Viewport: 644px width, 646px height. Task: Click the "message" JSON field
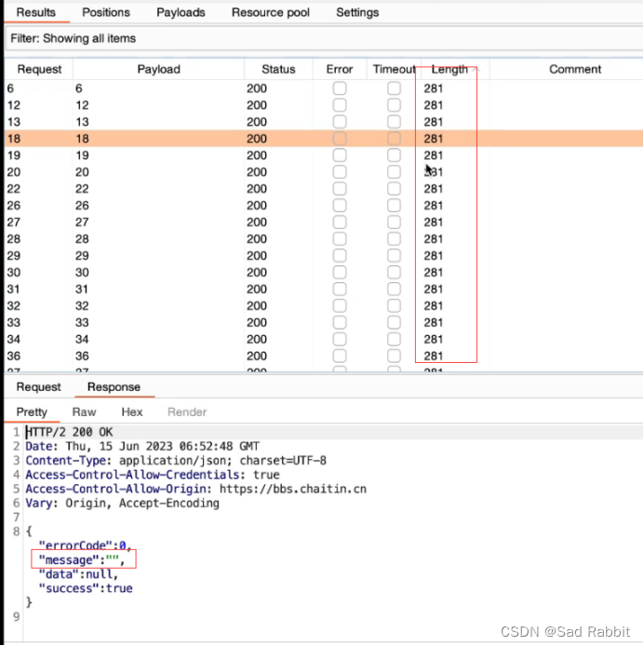(x=81, y=559)
